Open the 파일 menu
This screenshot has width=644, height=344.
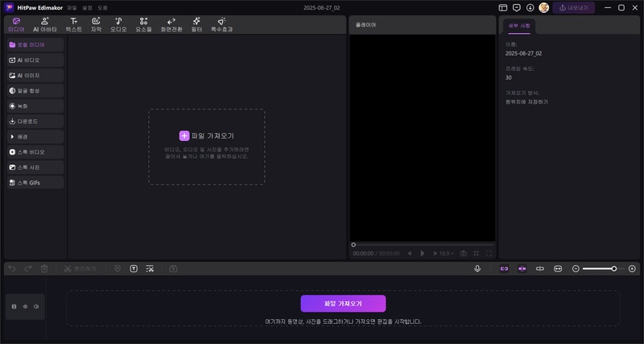click(72, 8)
